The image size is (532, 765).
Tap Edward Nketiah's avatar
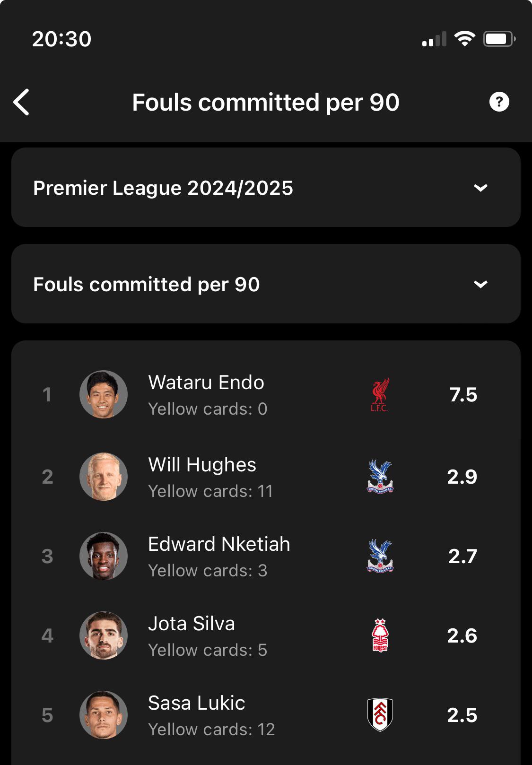[x=104, y=556]
